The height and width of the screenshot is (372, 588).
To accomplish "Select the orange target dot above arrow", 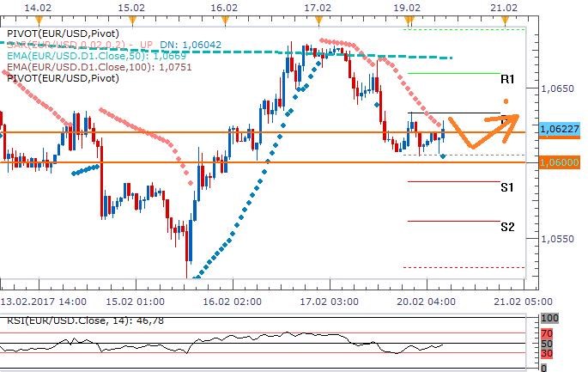I will coord(507,102).
